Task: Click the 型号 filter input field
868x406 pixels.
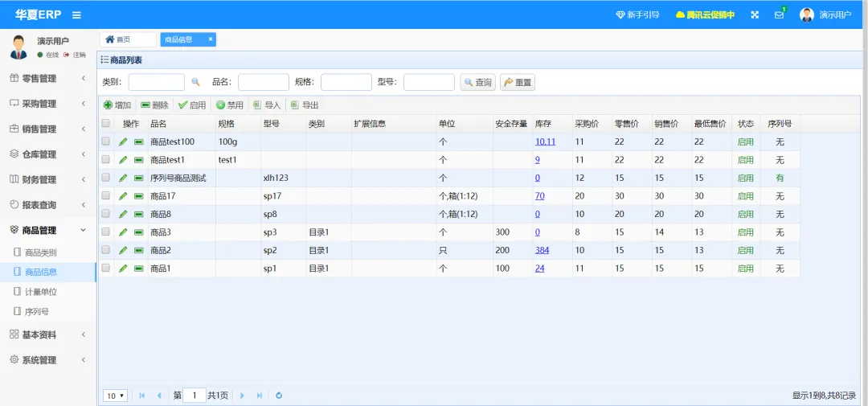Action: [429, 82]
